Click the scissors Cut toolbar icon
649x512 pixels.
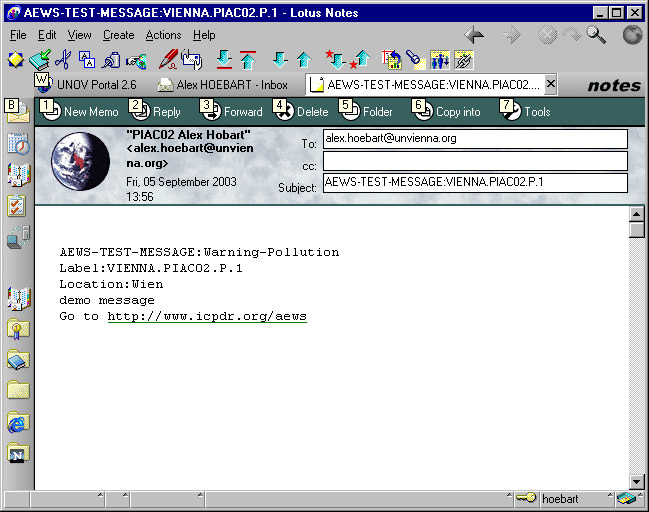pos(63,60)
